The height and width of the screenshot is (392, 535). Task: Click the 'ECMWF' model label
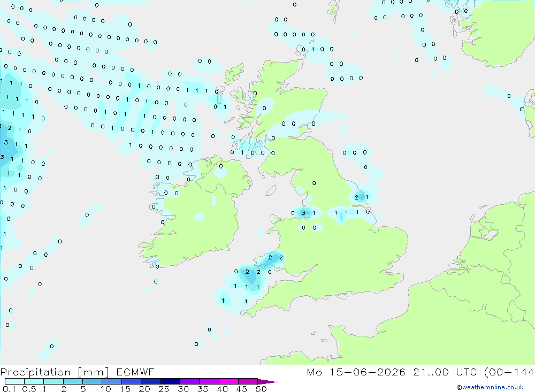135,372
